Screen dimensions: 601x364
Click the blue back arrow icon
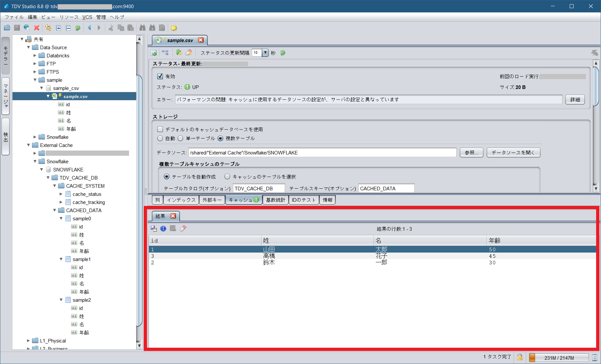[x=89, y=28]
